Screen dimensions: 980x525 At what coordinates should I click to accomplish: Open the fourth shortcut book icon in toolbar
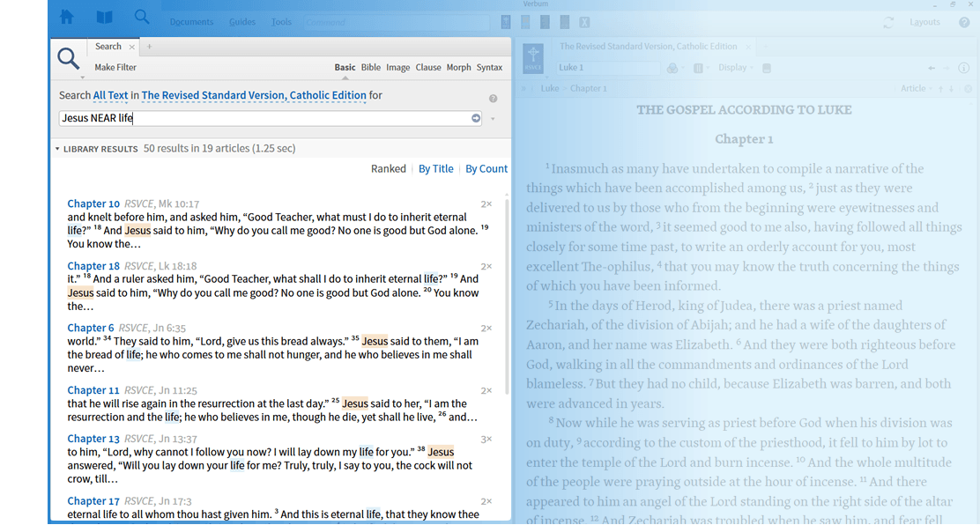(x=565, y=23)
